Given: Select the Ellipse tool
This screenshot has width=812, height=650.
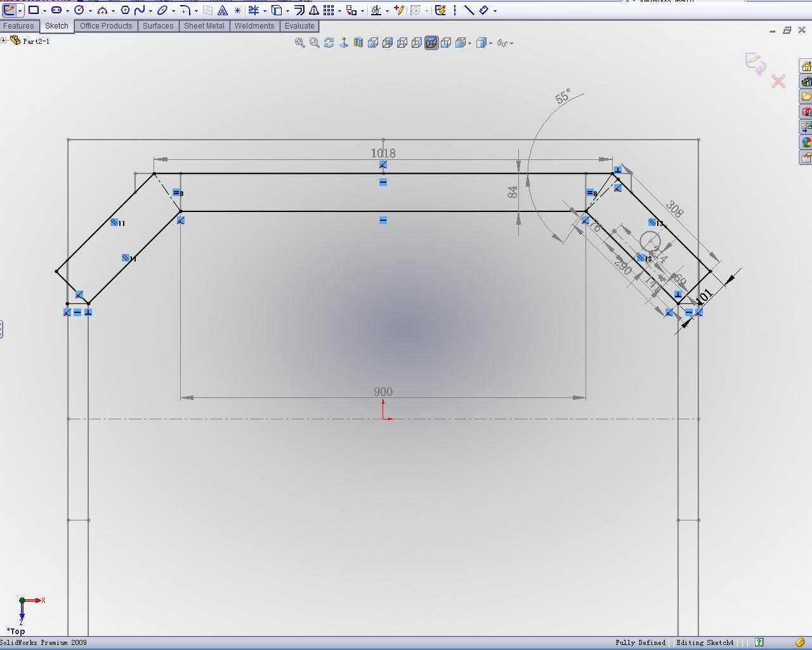Looking at the screenshot, I should [162, 10].
